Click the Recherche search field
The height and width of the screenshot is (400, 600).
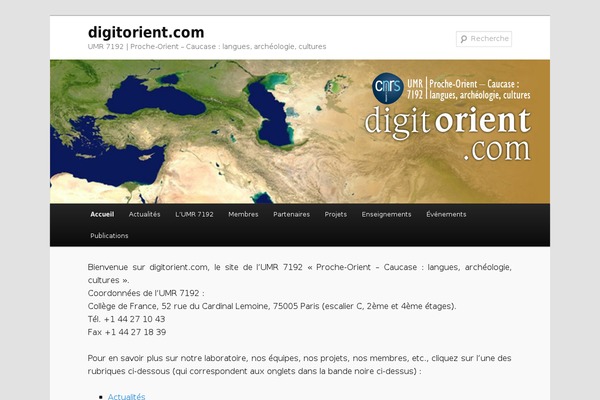pos(484,39)
